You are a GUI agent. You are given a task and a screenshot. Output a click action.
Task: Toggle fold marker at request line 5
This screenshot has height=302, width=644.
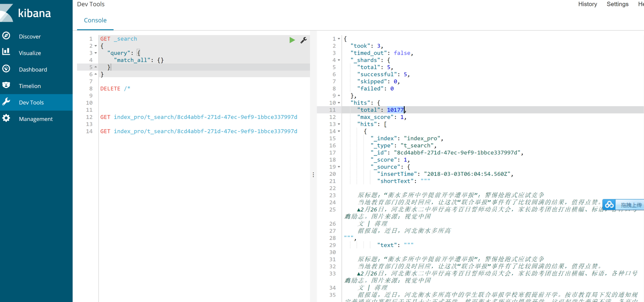pos(96,67)
